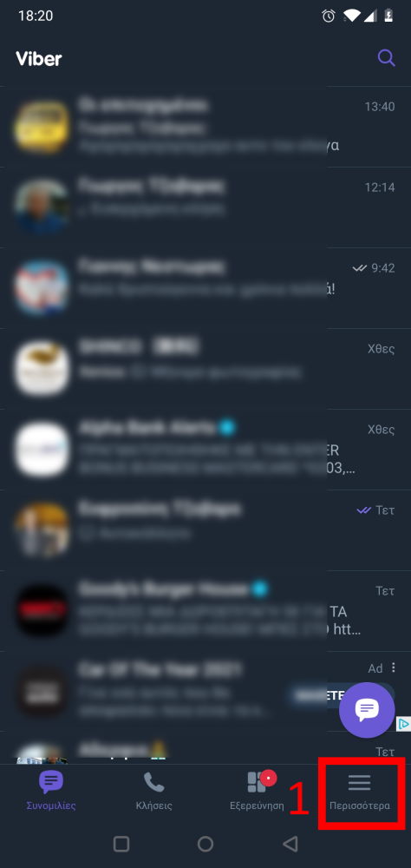Tap the Android home circle button
This screenshot has width=411, height=868.
coord(205,844)
